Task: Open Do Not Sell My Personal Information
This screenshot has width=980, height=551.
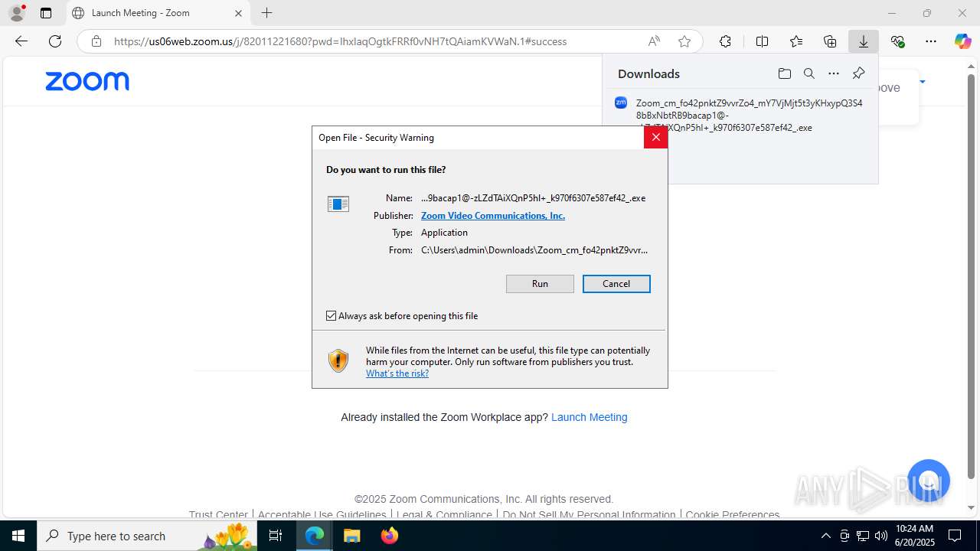Action: [589, 515]
